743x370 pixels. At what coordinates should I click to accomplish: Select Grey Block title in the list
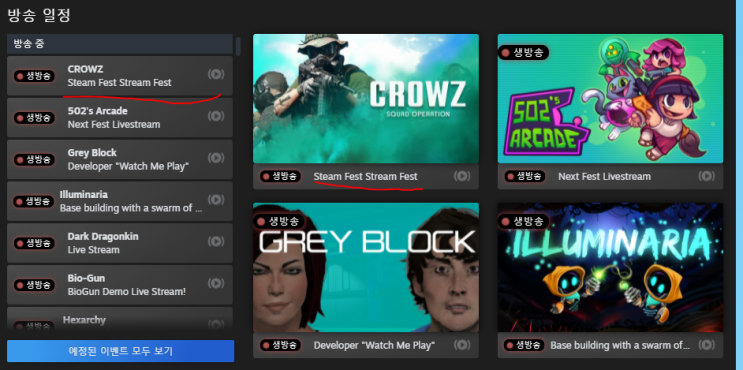coord(92,153)
